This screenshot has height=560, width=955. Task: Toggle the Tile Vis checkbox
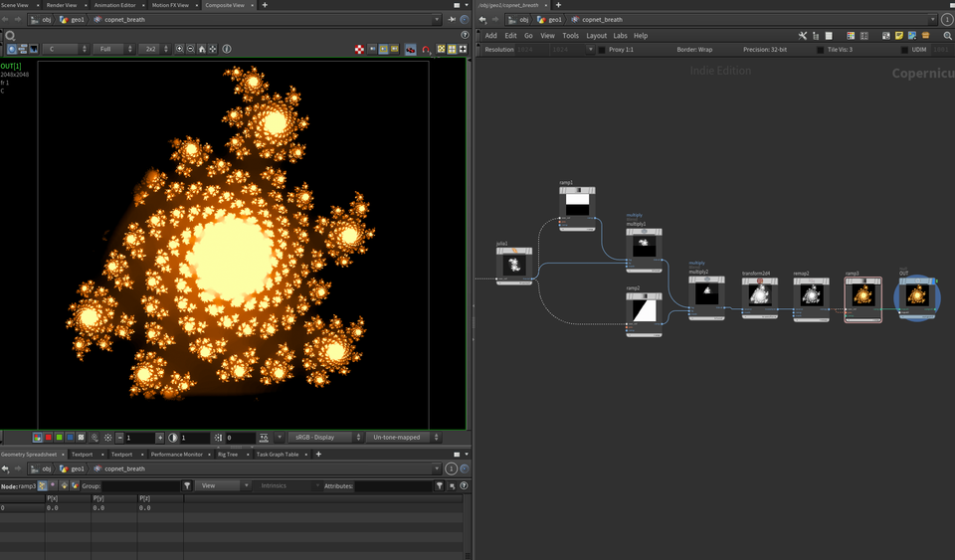pos(820,49)
